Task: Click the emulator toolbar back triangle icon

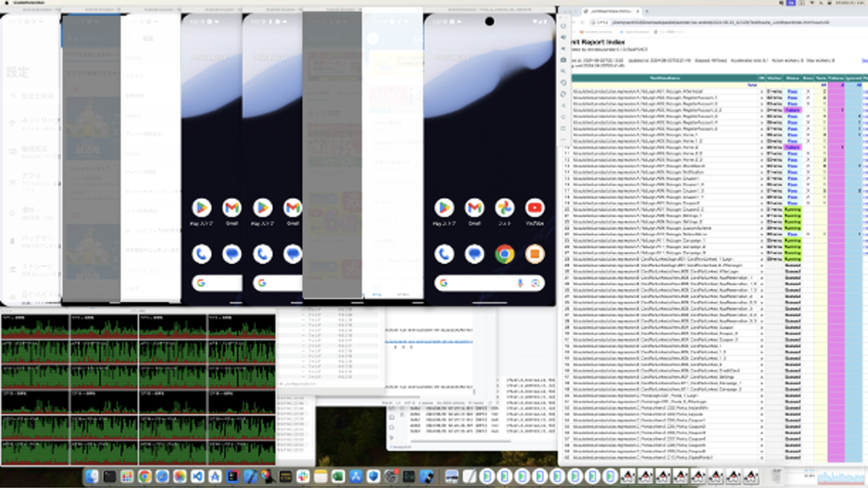Action: point(563,106)
